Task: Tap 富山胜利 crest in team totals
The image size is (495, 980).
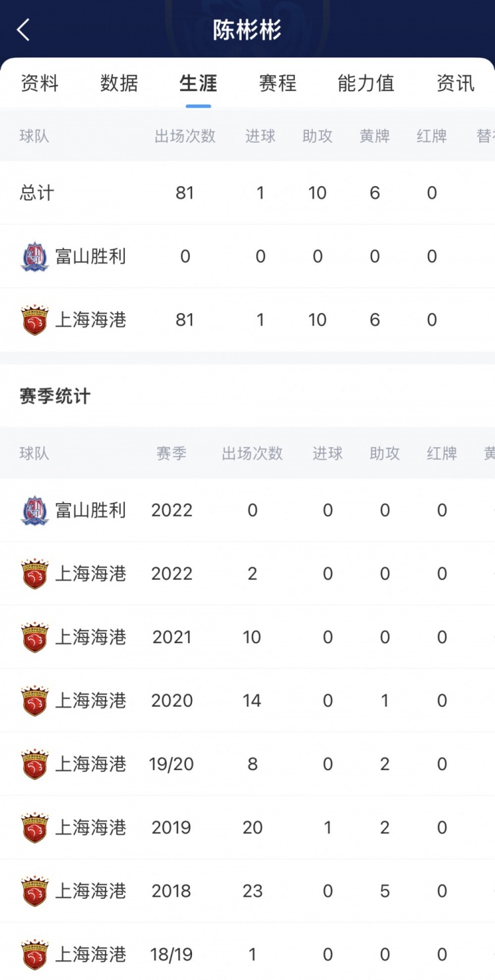Action: [34, 257]
